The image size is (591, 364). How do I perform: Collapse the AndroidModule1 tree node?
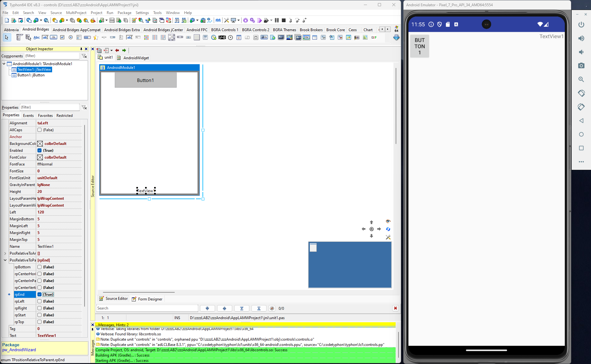pos(4,64)
